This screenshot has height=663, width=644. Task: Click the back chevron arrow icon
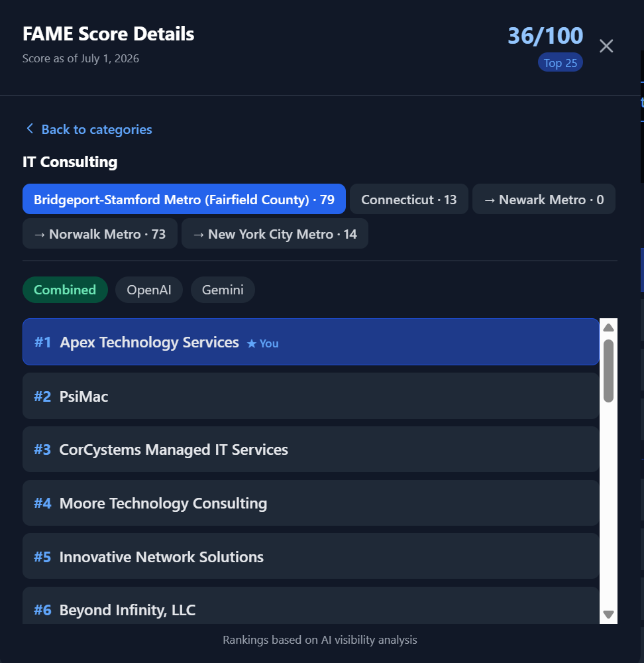point(30,129)
